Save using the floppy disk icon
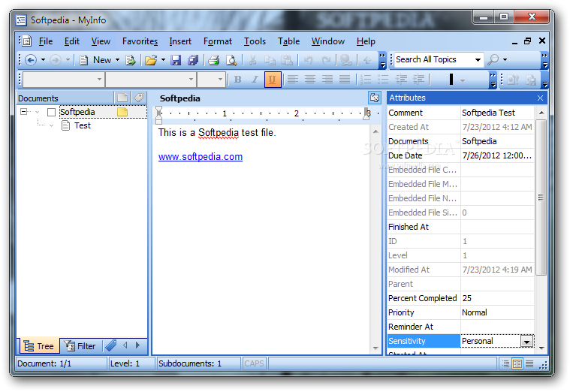The image size is (570, 392). pyautogui.click(x=176, y=60)
